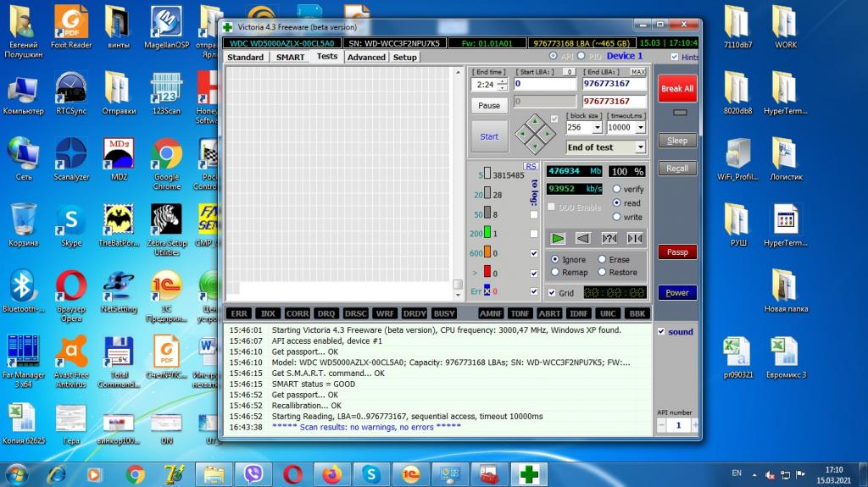Click the Start LBA input field

point(545,84)
